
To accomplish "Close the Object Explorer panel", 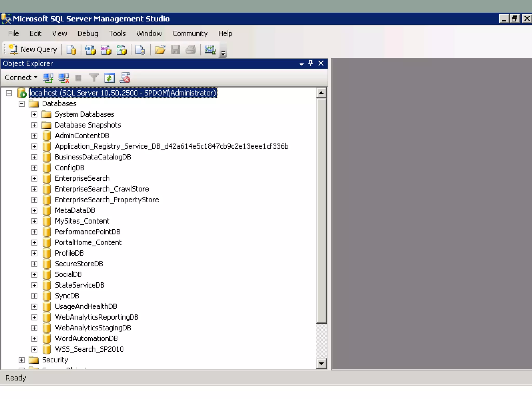I will (321, 63).
